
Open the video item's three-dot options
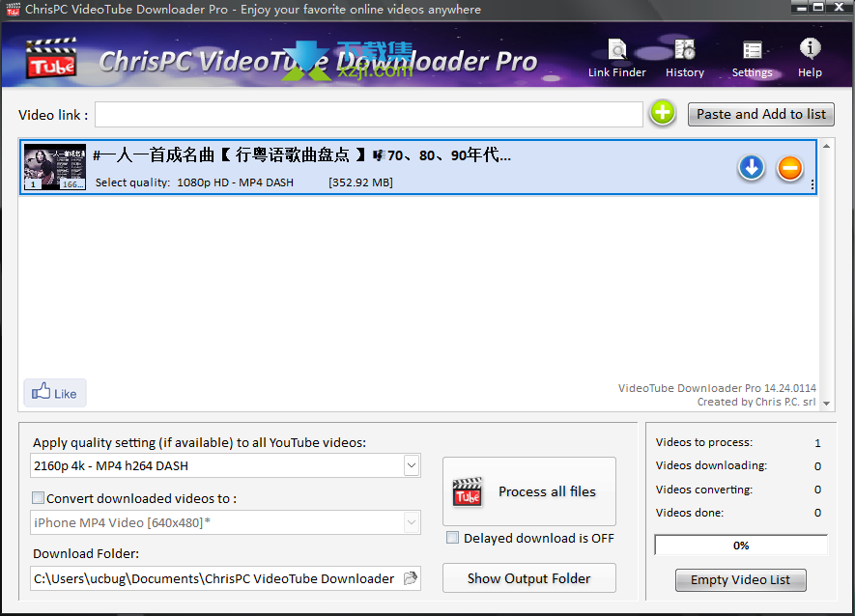coord(812,184)
